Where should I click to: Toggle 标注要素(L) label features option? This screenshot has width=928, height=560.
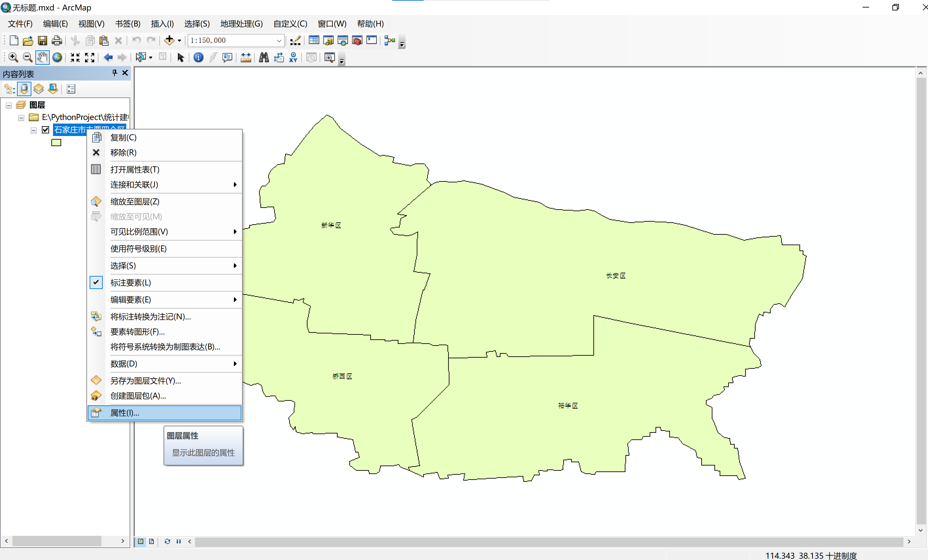130,283
